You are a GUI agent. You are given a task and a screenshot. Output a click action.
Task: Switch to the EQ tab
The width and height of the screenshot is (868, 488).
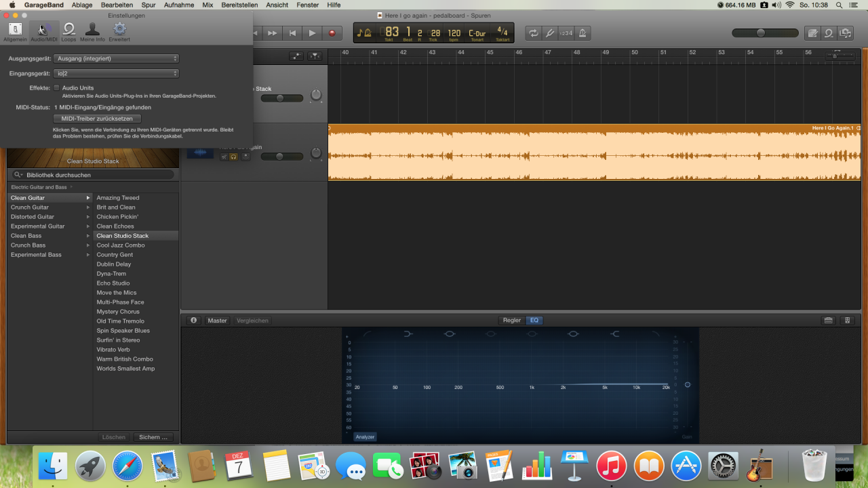click(534, 321)
